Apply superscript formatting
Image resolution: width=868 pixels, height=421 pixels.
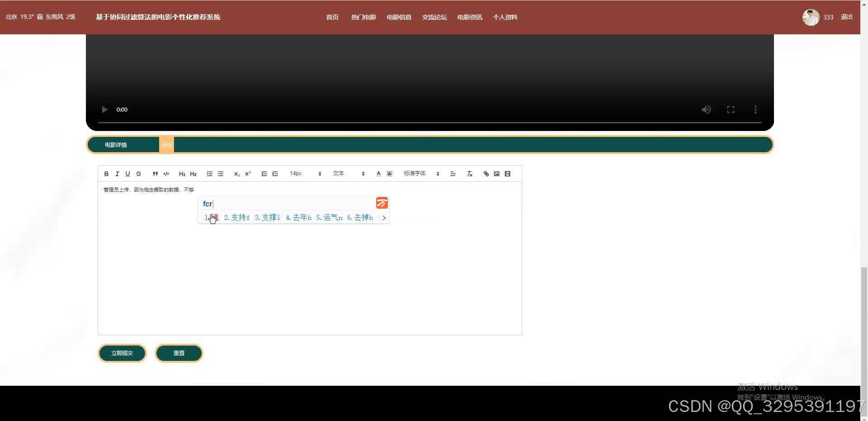248,174
